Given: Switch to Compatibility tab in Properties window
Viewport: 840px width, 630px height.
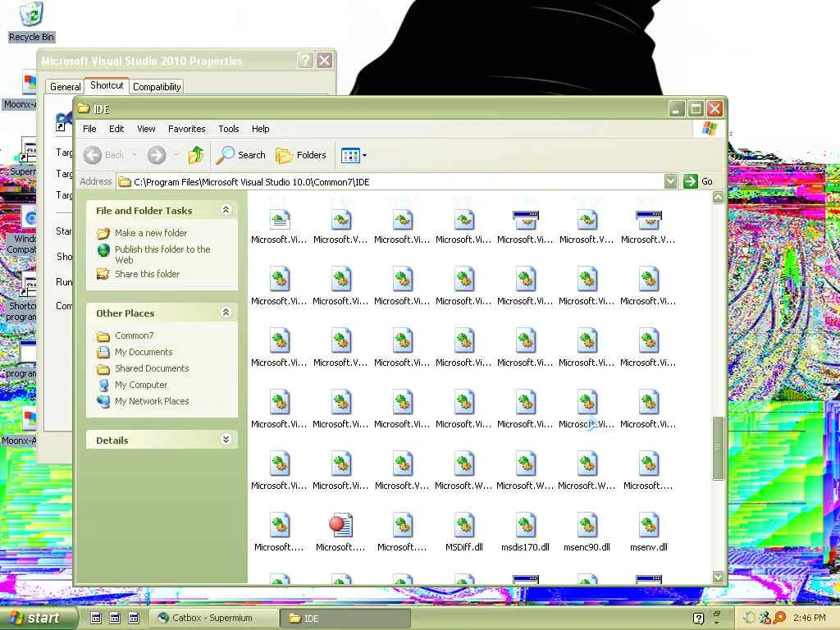Looking at the screenshot, I should tap(157, 87).
